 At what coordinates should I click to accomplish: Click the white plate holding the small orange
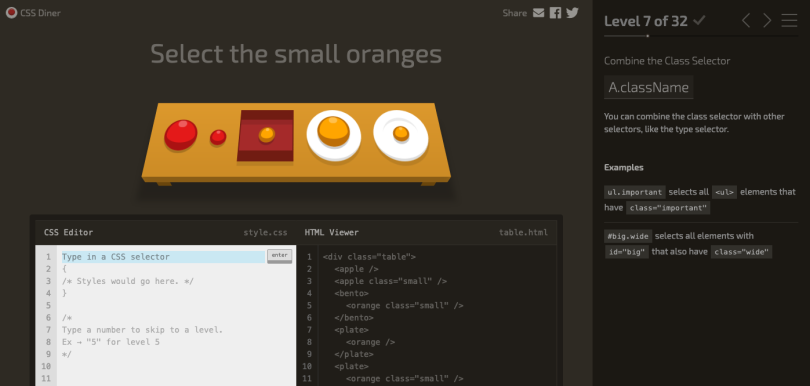[401, 135]
